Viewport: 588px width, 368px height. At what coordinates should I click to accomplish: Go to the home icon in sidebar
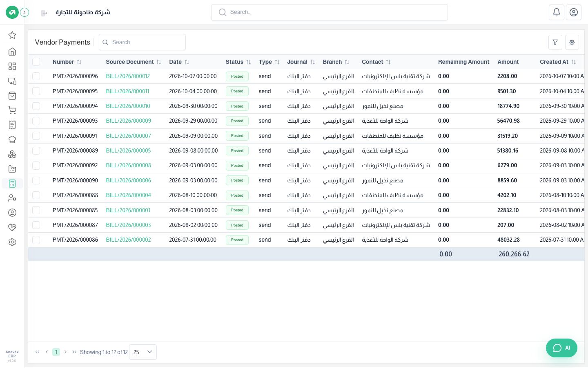click(12, 52)
